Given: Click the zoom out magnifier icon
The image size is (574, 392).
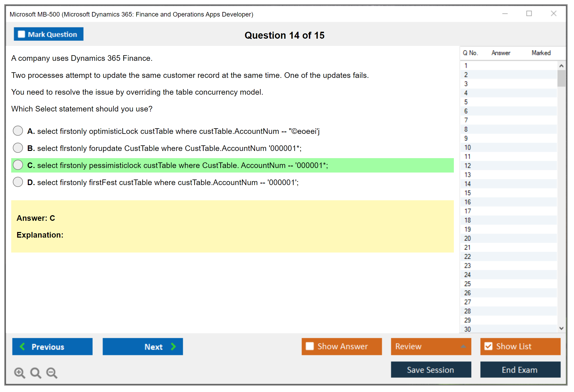Looking at the screenshot, I should (52, 373).
